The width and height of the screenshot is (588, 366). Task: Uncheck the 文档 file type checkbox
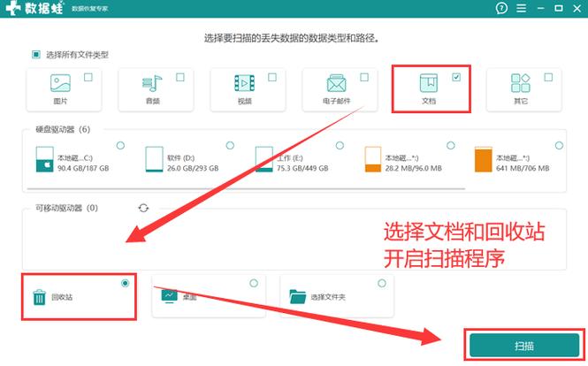click(x=456, y=77)
